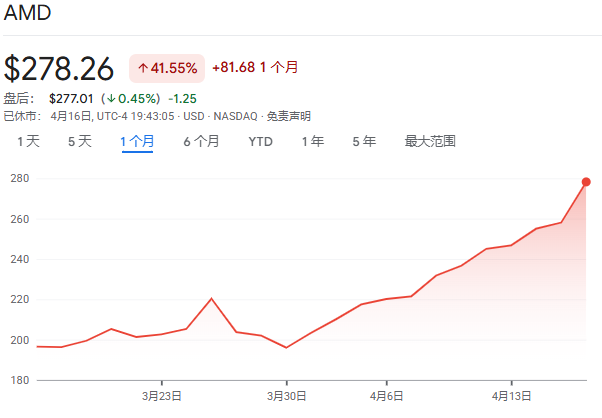Click the up arrow in the 41.55% badge

[143, 68]
